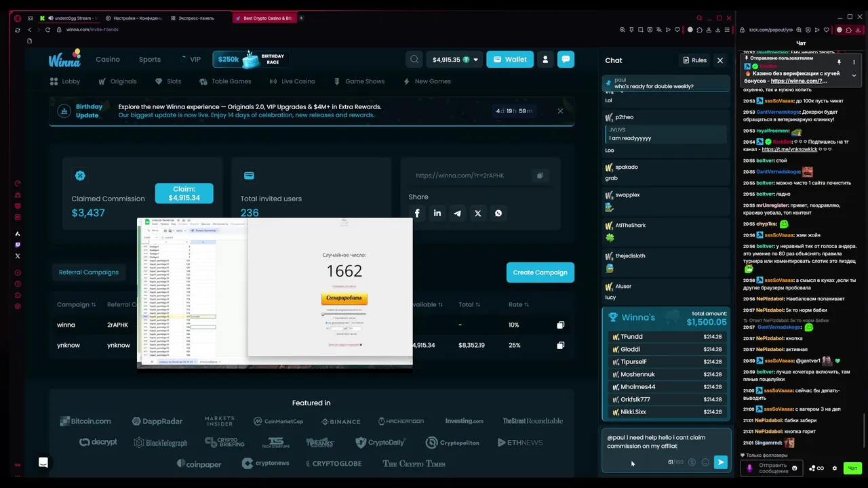Copy the winna campaign link
The width and height of the screenshot is (868, 488).
(x=560, y=325)
